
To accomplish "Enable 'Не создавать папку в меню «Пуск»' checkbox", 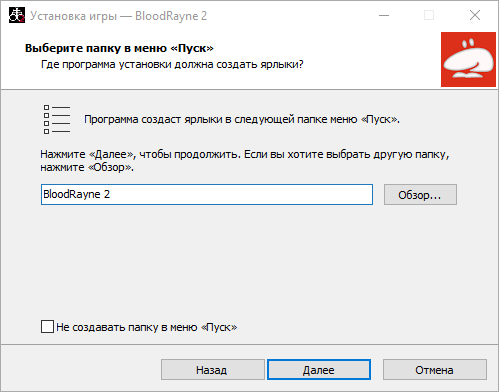I will tap(47, 327).
